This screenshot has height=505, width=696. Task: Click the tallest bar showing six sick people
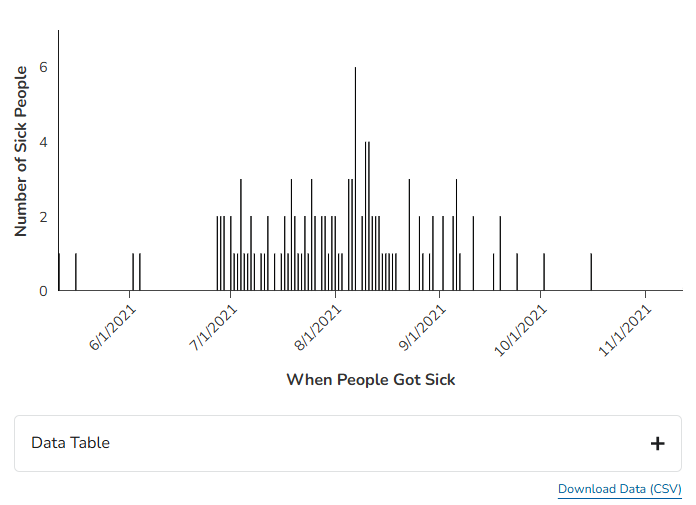click(x=355, y=180)
